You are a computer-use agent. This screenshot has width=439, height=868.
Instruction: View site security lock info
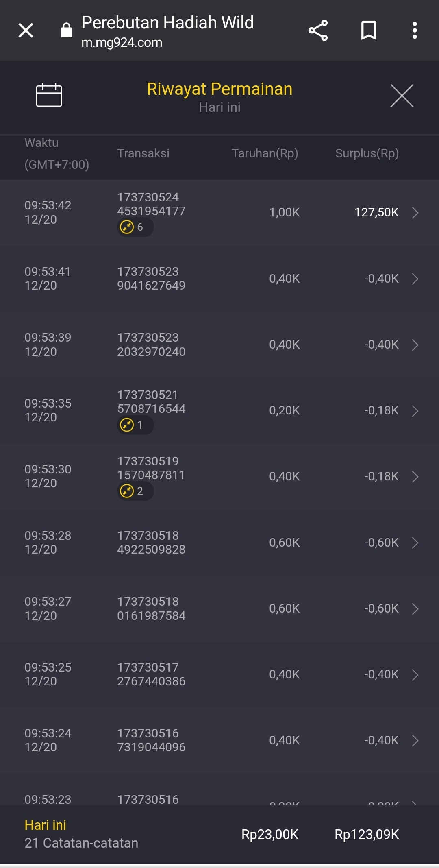[66, 31]
